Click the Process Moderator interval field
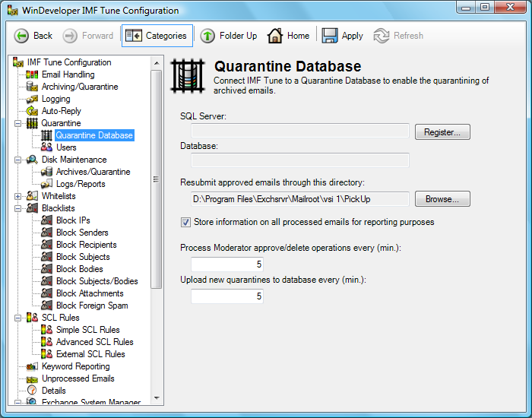532x418 pixels. tap(227, 264)
